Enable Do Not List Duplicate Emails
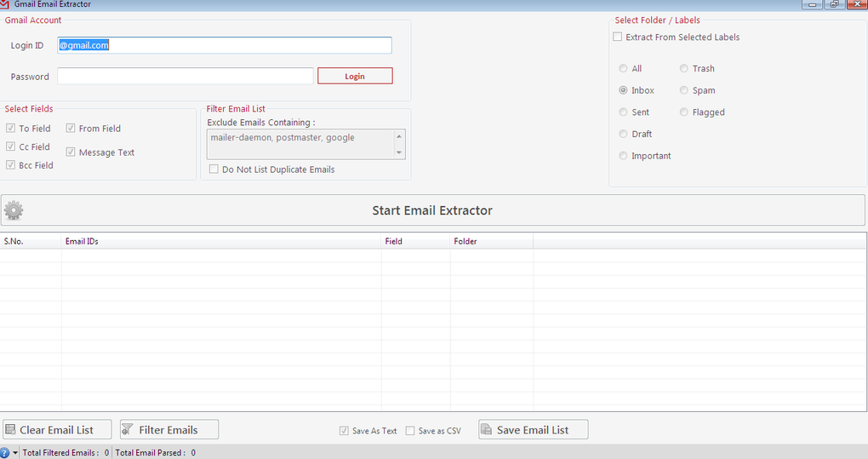This screenshot has width=868, height=459. [214, 169]
